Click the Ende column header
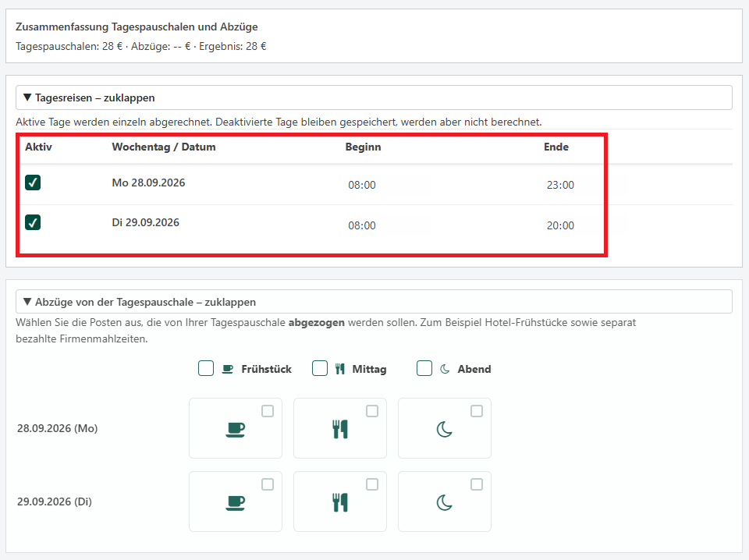Image resolution: width=749 pixels, height=560 pixels. click(x=556, y=147)
